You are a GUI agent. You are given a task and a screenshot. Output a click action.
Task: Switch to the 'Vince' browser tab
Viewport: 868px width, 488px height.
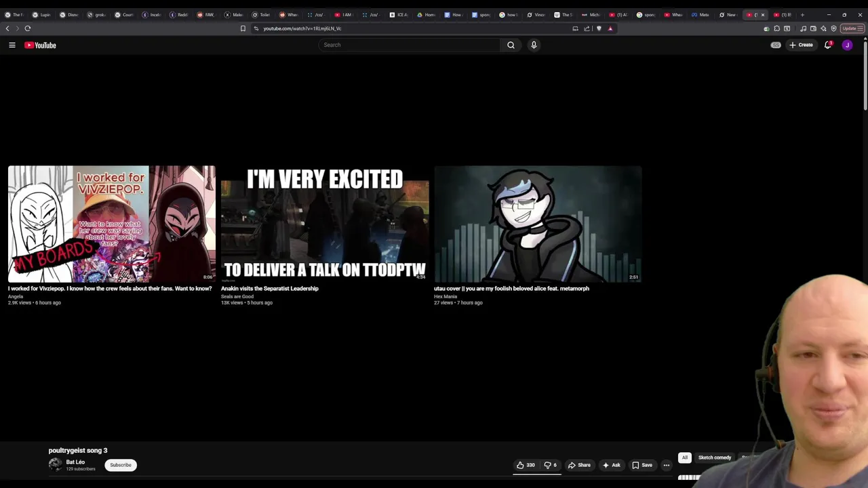[536, 15]
